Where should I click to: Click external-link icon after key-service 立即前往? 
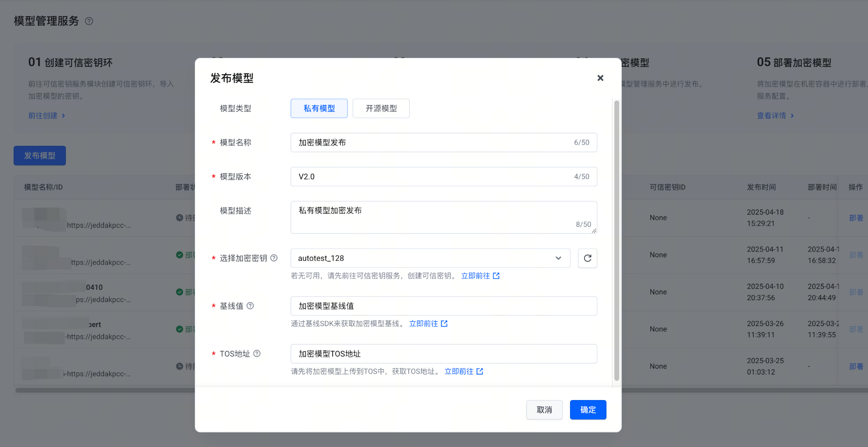[496, 276]
